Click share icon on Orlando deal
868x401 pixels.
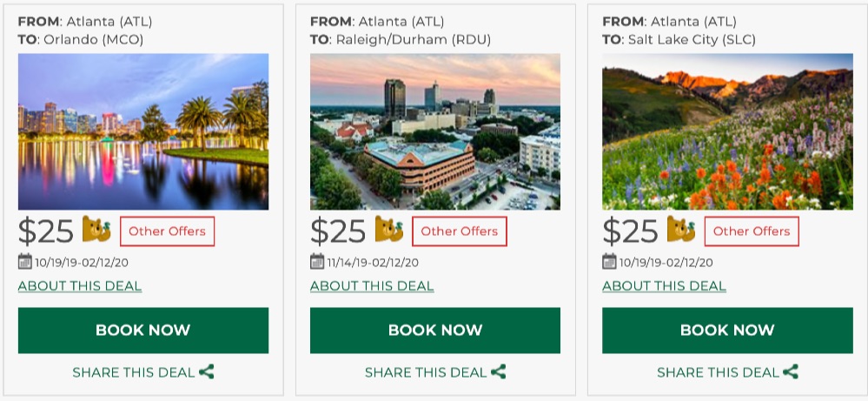click(207, 371)
